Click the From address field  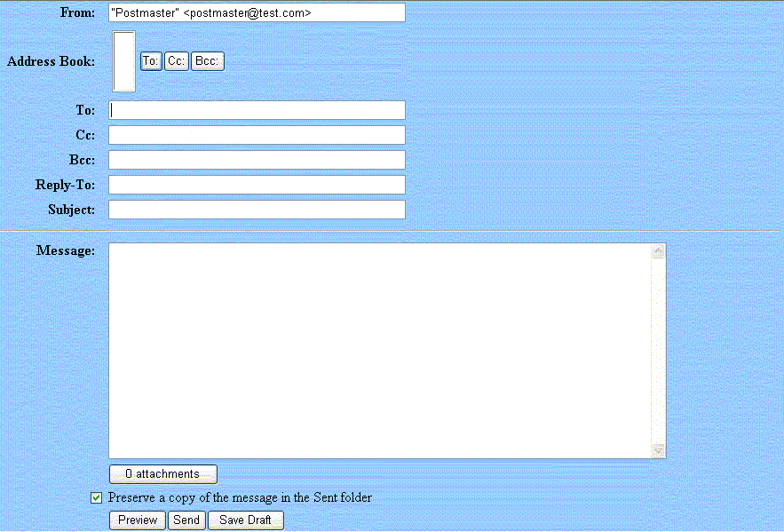click(257, 12)
